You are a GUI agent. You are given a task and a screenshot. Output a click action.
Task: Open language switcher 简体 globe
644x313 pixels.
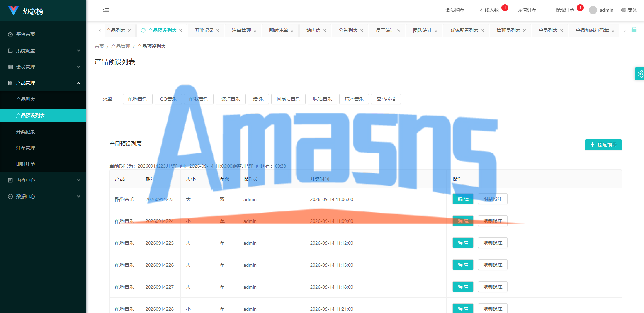click(x=629, y=10)
